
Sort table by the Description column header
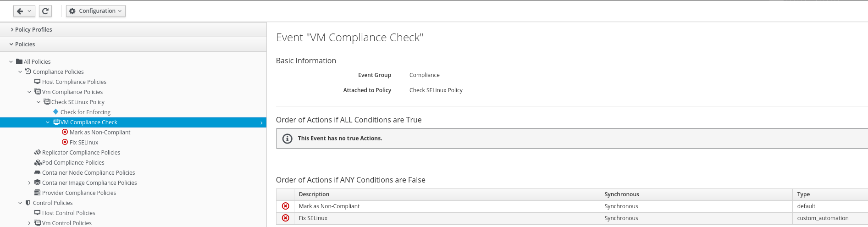(x=314, y=194)
